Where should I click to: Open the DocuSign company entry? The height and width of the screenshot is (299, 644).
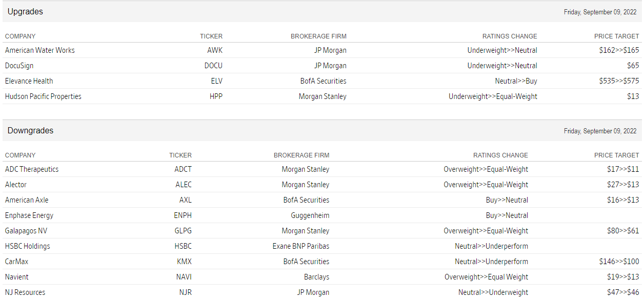[26, 66]
